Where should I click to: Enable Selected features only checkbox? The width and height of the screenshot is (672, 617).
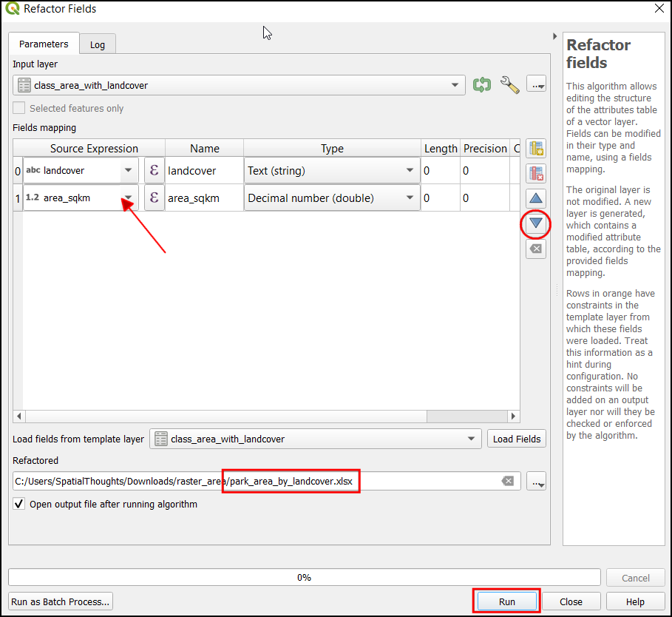click(19, 109)
